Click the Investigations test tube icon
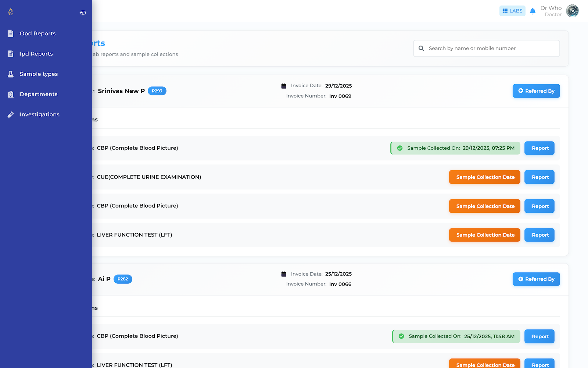This screenshot has width=588, height=368. click(11, 114)
